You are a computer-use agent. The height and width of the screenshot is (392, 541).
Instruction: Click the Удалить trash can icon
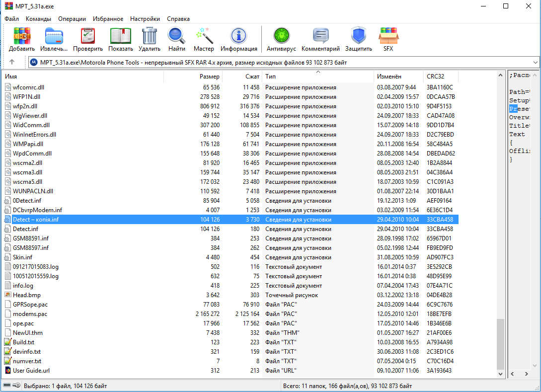click(150, 36)
